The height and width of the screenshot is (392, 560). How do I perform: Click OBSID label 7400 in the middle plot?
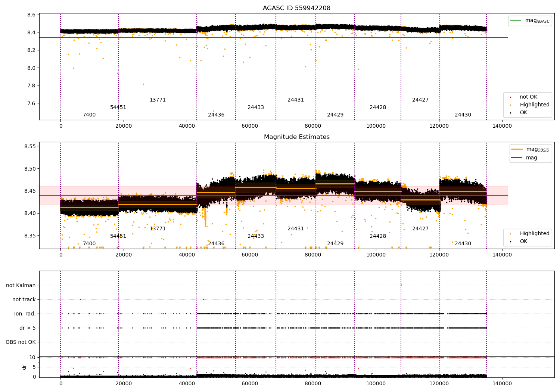click(89, 244)
